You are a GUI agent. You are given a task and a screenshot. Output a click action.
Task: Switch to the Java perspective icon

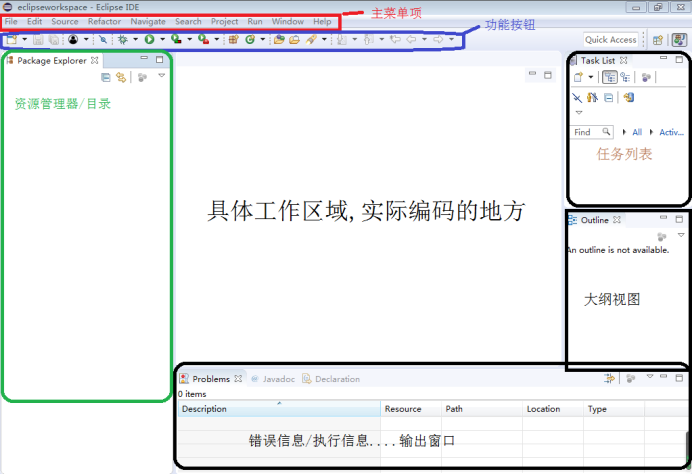679,40
